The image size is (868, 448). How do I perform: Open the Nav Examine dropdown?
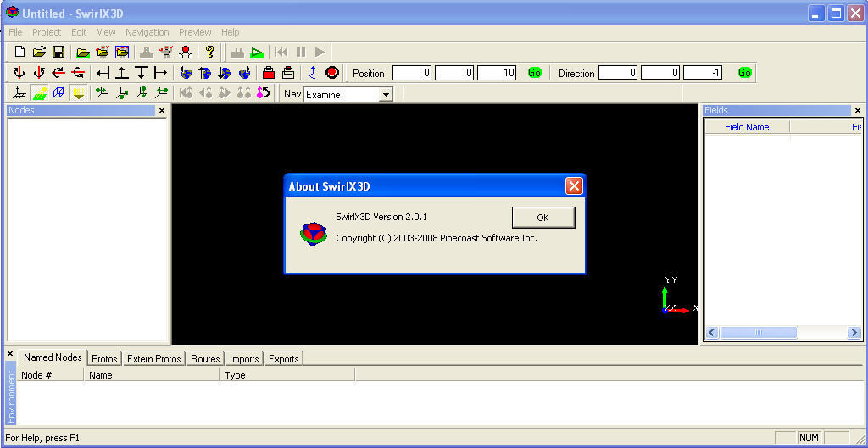(386, 95)
